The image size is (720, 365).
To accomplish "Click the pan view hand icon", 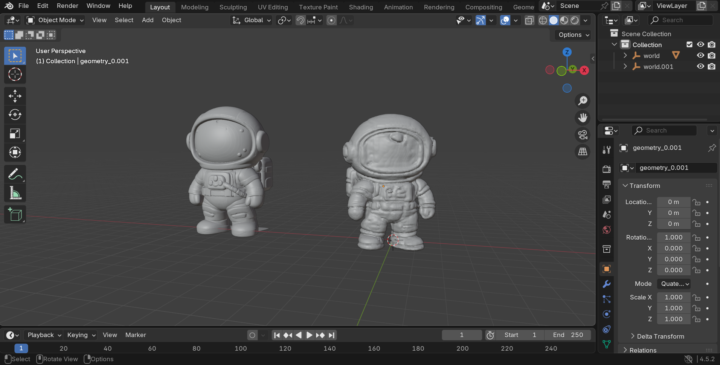I will tap(583, 118).
